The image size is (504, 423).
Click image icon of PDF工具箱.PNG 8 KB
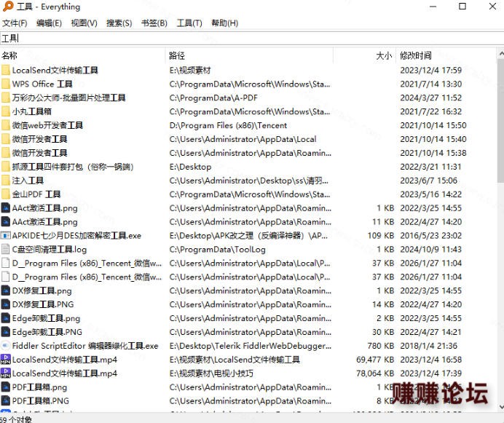coord(6,401)
